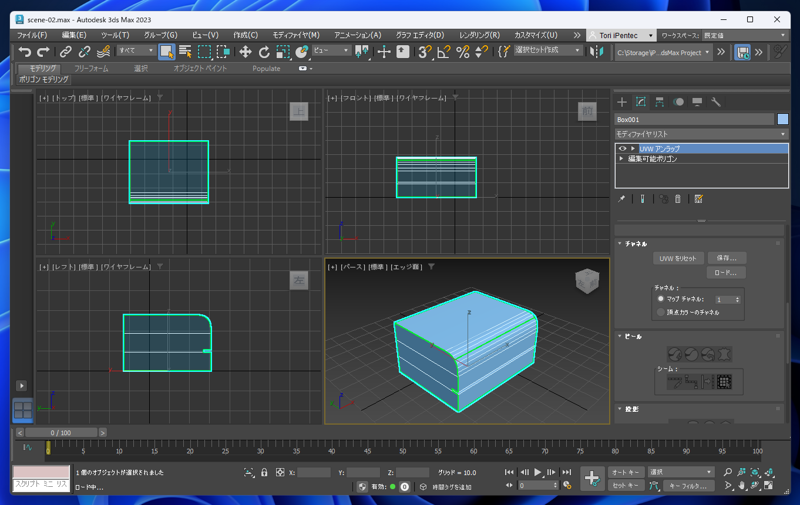This screenshot has height=505, width=800.
Task: Toggle the Percent Snap icon
Action: 463,52
